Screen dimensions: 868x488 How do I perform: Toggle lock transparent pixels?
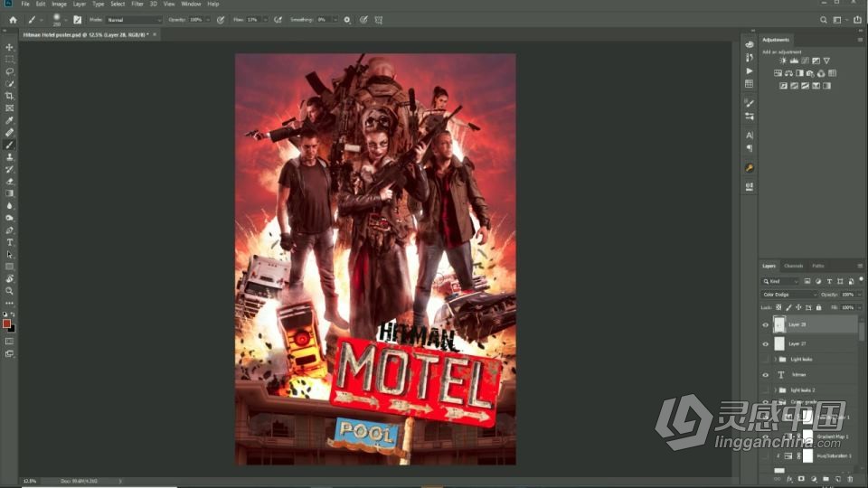coord(778,307)
